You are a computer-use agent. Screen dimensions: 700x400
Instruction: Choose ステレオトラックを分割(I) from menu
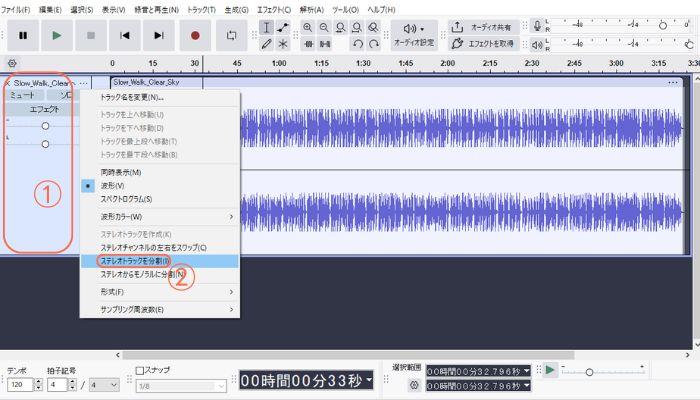[x=135, y=260]
